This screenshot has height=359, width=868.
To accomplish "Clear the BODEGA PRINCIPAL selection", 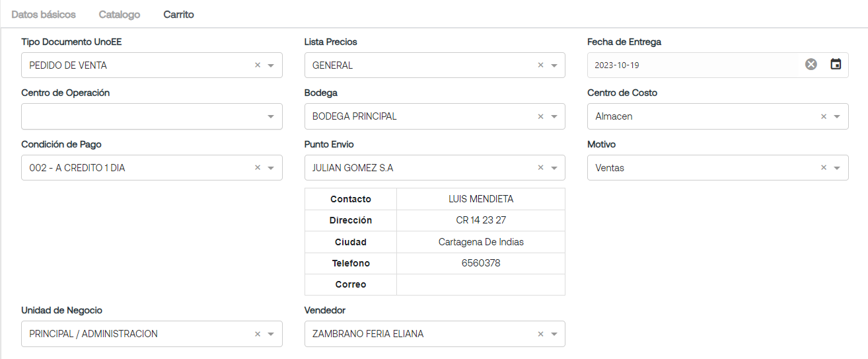I will [540, 116].
